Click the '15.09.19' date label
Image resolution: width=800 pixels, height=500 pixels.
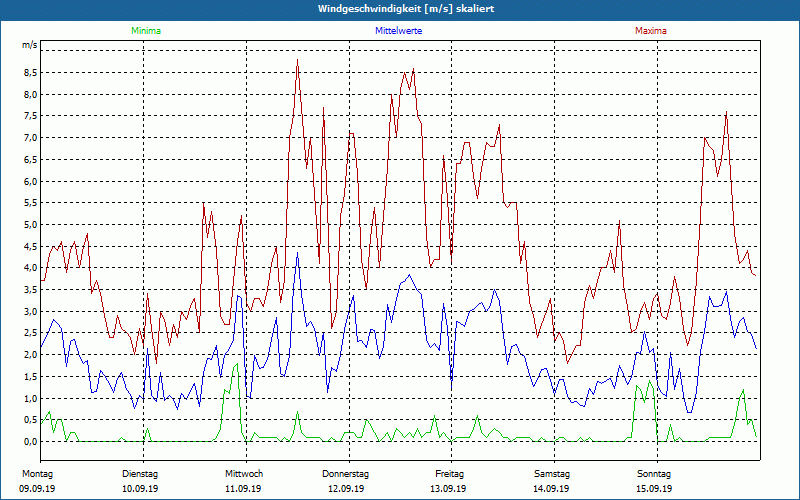tap(655, 489)
